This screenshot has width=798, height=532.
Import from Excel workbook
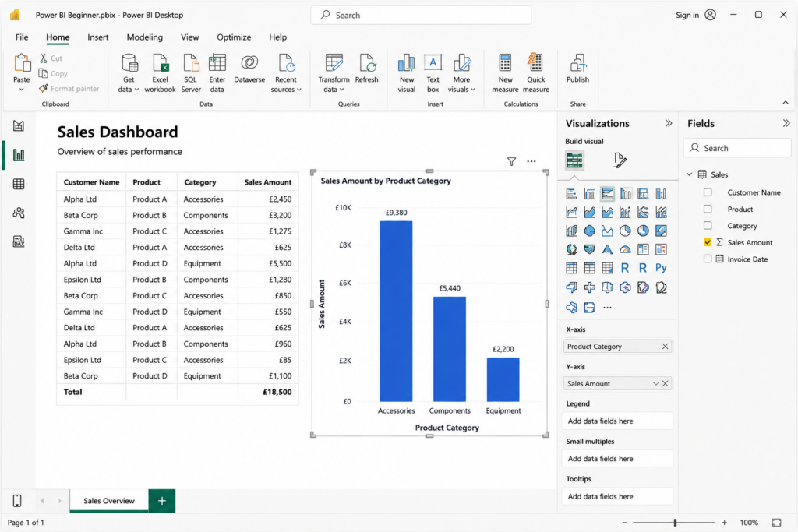160,73
